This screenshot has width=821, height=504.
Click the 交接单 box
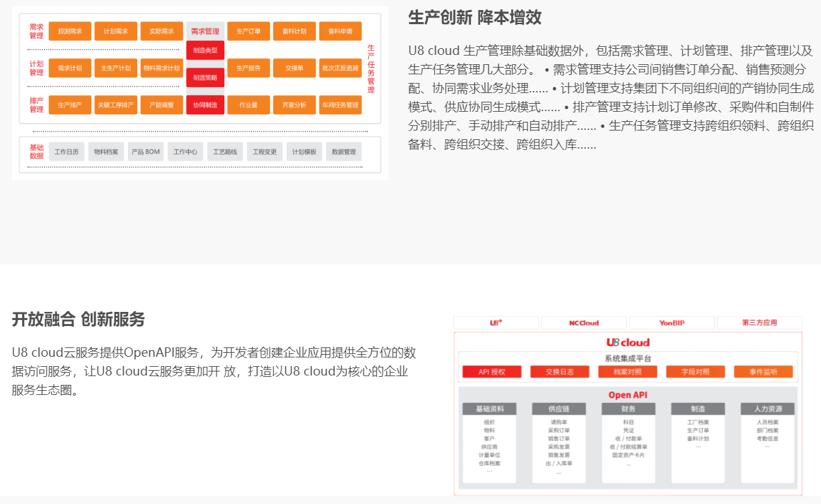click(x=295, y=68)
